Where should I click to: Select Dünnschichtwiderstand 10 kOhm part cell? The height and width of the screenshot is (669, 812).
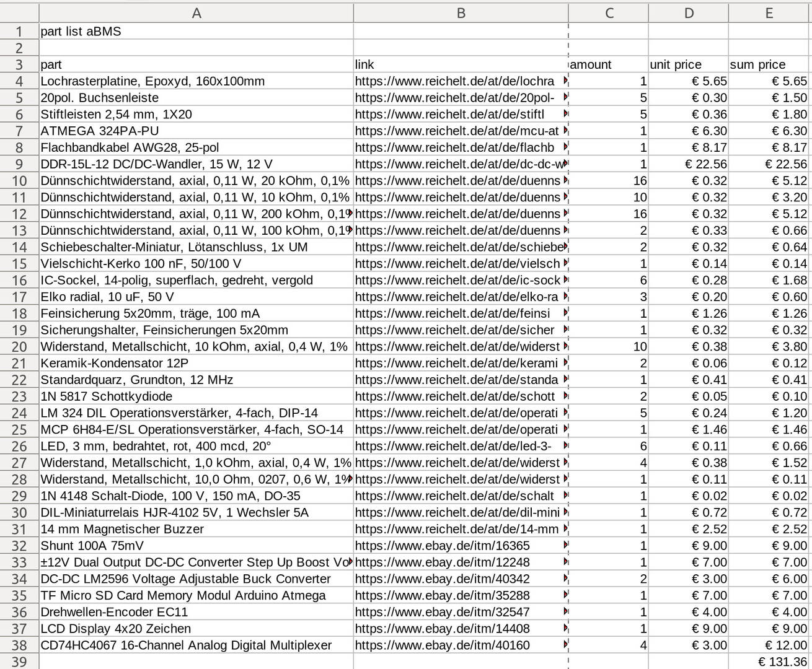pyautogui.click(x=196, y=198)
